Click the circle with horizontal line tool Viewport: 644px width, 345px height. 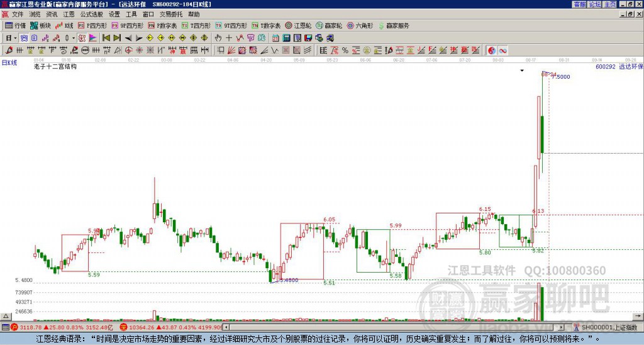click(85, 50)
